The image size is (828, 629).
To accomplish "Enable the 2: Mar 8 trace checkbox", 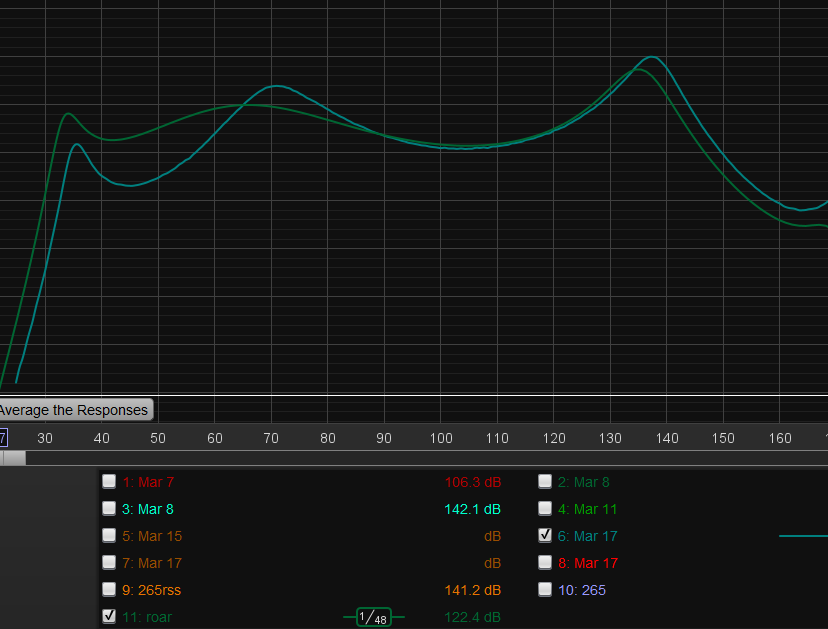I will pyautogui.click(x=545, y=481).
